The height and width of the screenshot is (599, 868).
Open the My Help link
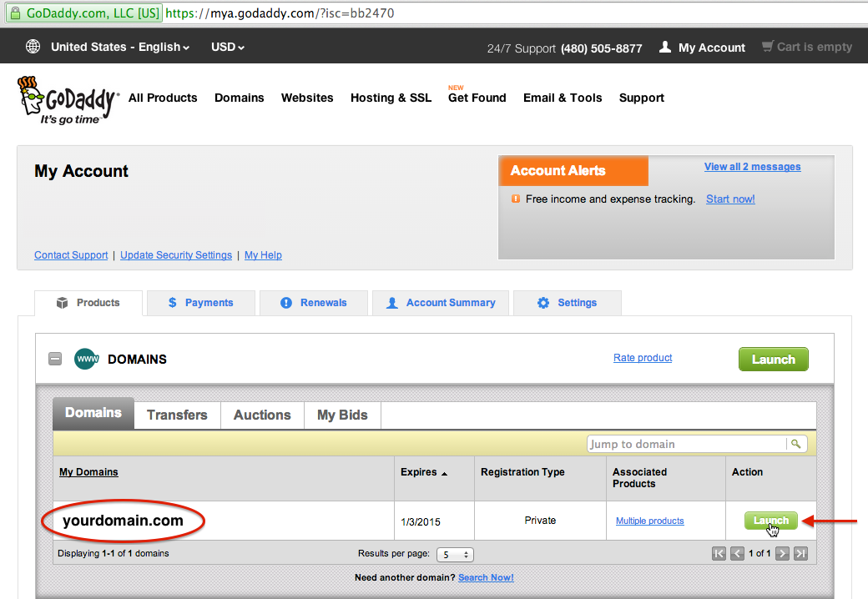[x=263, y=255]
